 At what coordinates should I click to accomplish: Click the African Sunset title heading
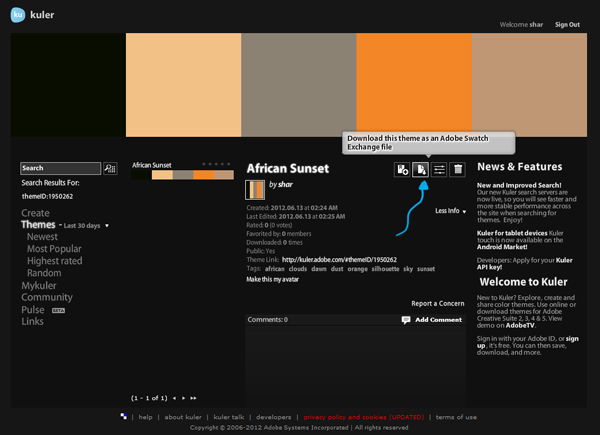click(x=288, y=168)
